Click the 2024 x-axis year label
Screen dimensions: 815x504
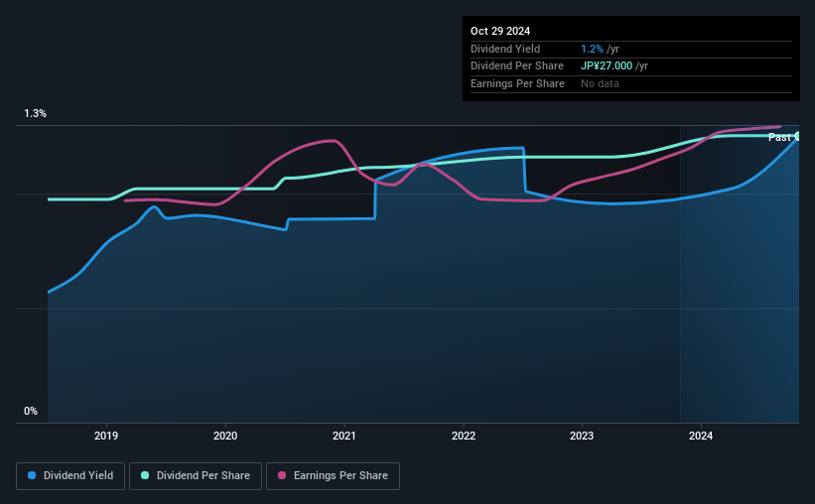pos(701,436)
